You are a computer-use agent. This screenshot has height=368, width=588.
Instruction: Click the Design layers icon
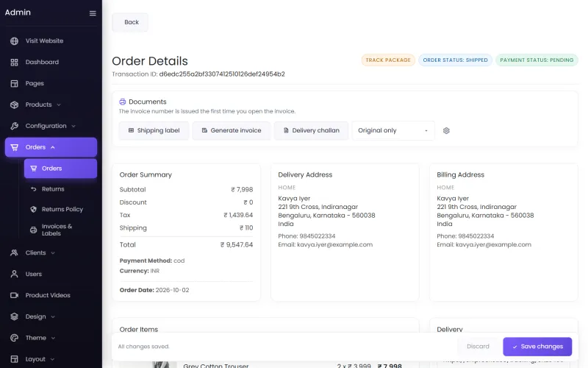click(14, 316)
